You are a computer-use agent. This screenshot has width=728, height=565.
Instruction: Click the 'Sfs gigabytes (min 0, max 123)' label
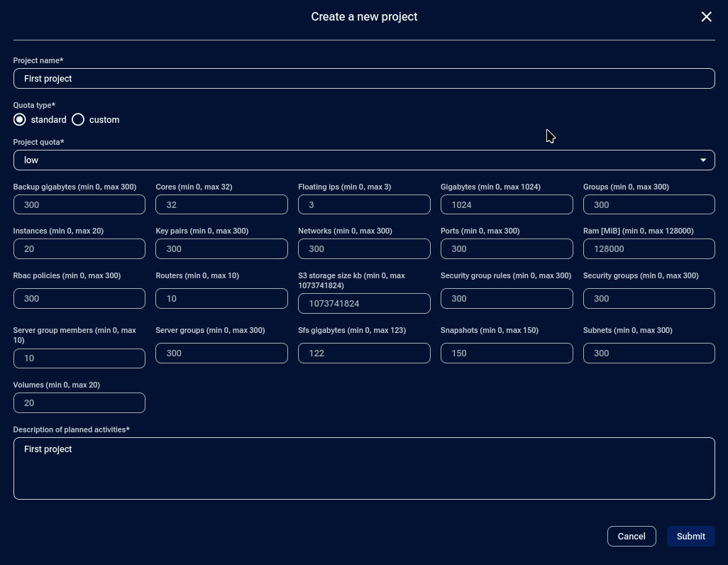[352, 330]
